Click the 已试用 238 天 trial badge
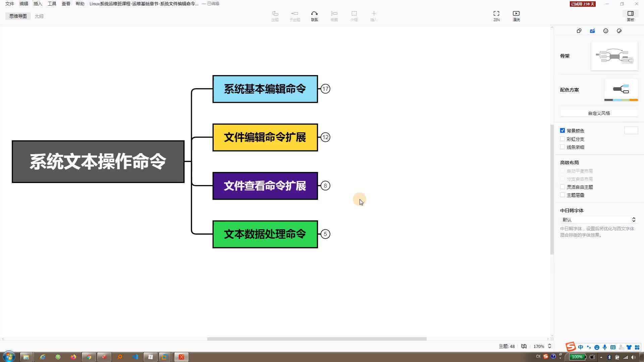This screenshot has height=362, width=644. 583,4
